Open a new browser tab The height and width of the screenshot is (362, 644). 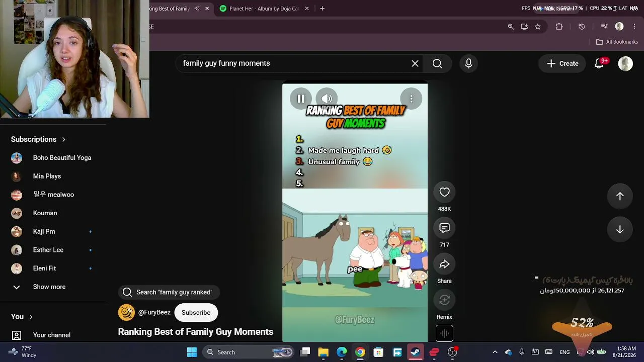click(322, 9)
